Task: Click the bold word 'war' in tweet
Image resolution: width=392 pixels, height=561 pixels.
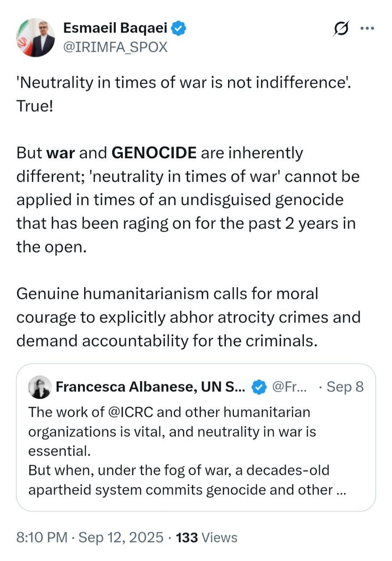Action: (x=61, y=153)
